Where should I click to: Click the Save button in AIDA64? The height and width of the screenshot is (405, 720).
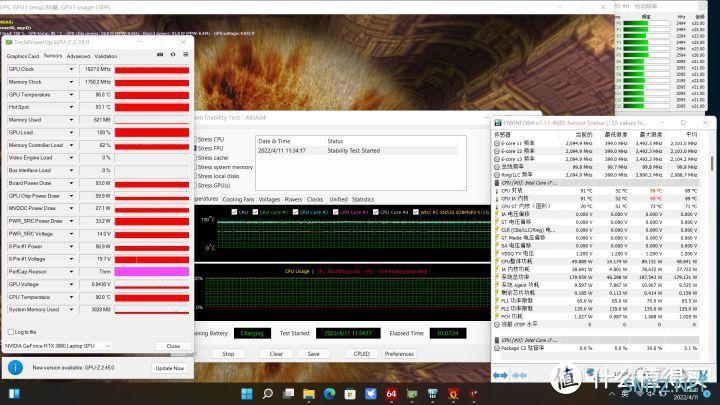point(314,354)
